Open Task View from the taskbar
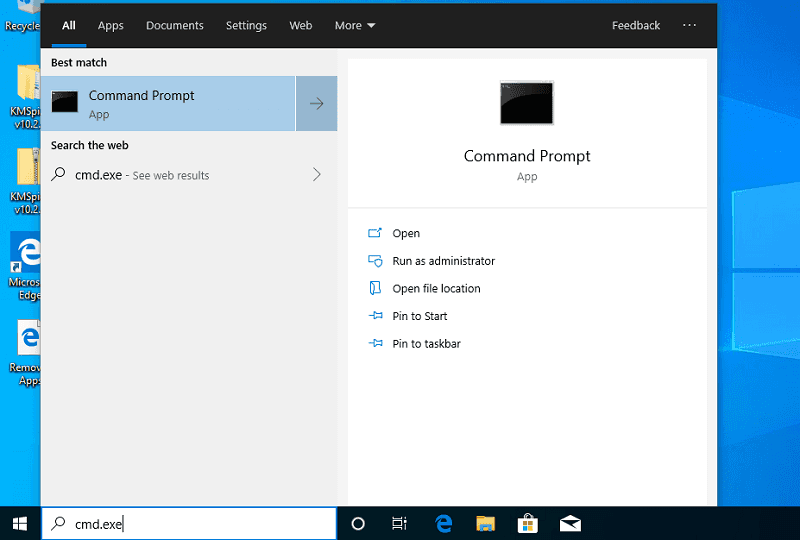800x540 pixels. tap(399, 523)
